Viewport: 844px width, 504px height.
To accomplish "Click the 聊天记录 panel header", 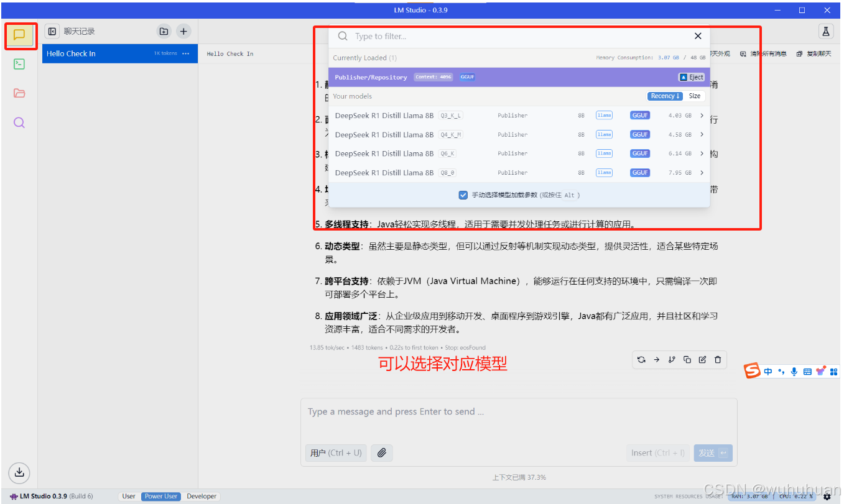I will pos(80,31).
